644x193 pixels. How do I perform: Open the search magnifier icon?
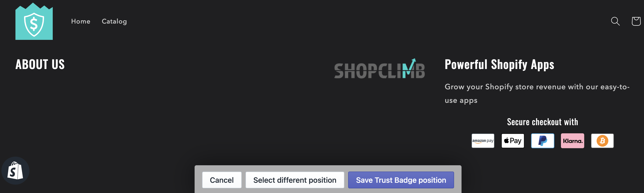pyautogui.click(x=615, y=21)
